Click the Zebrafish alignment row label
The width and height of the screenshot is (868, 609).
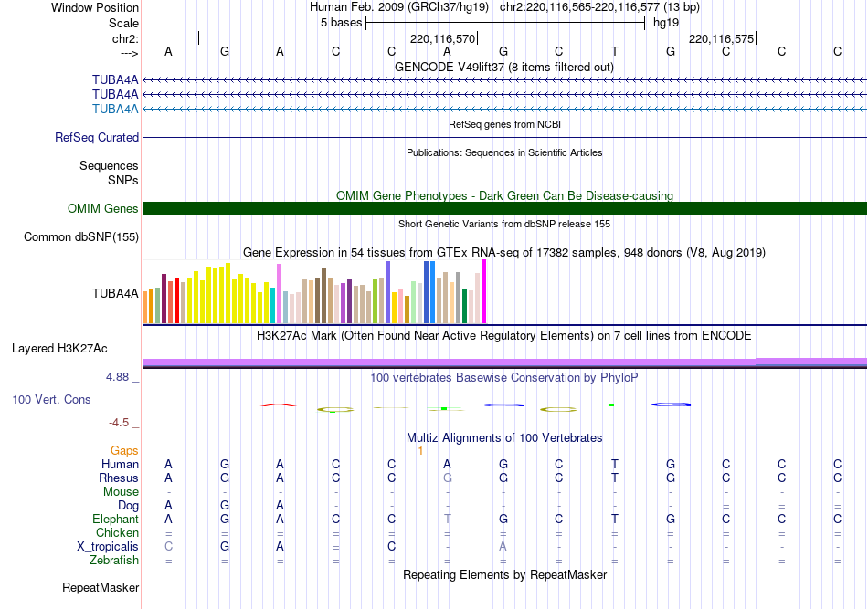(114, 561)
